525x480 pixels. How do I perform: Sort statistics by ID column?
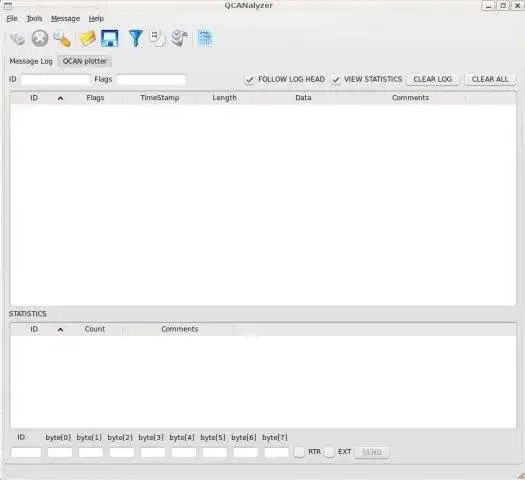(x=39, y=329)
